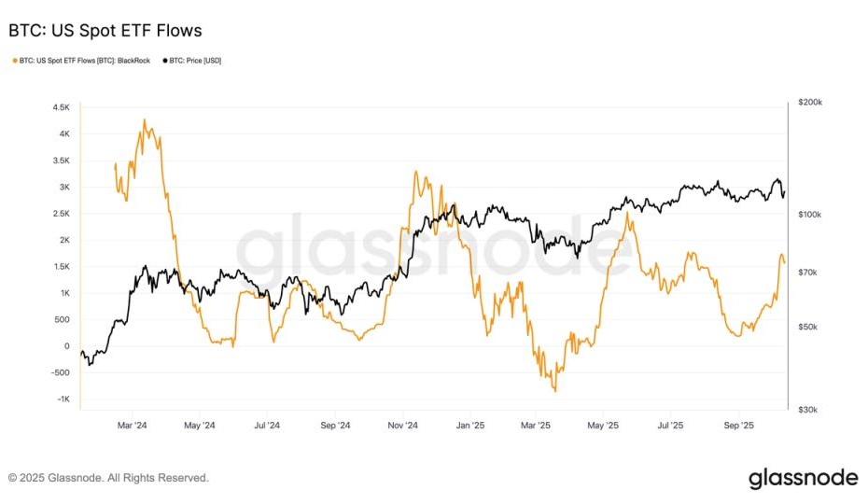The image size is (868, 504).
Task: Click the chart title BTC: US Spot ETF Flows
Action: [105, 31]
